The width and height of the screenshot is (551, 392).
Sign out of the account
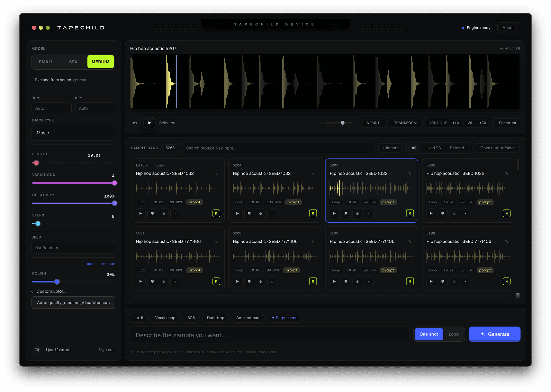click(x=106, y=350)
